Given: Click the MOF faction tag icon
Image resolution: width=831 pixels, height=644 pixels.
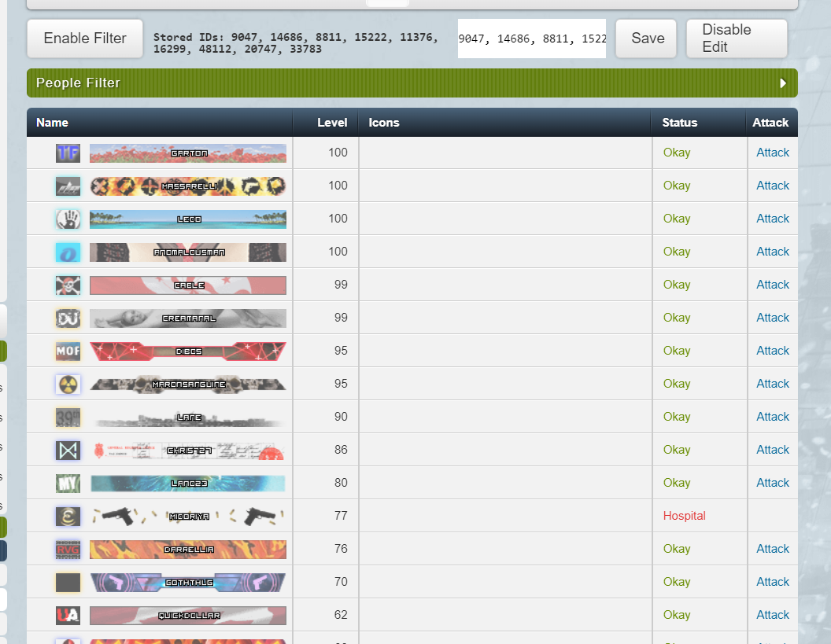Looking at the screenshot, I should tap(68, 351).
